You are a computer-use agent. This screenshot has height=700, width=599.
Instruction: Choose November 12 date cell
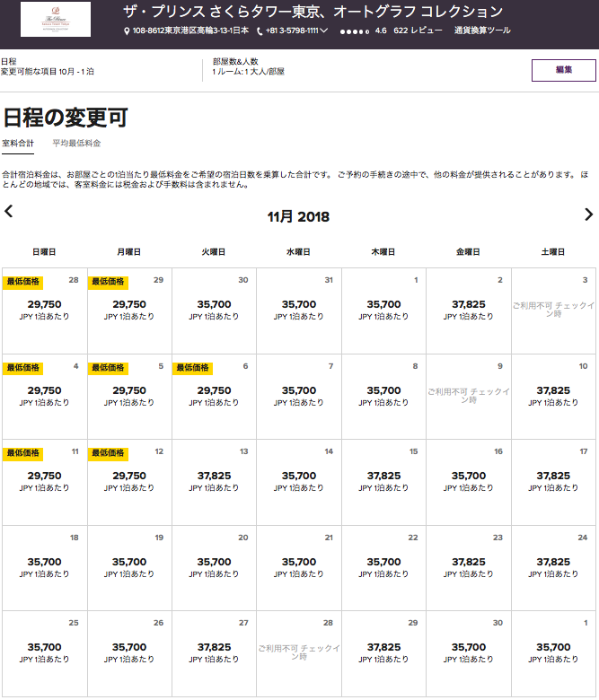(x=129, y=482)
